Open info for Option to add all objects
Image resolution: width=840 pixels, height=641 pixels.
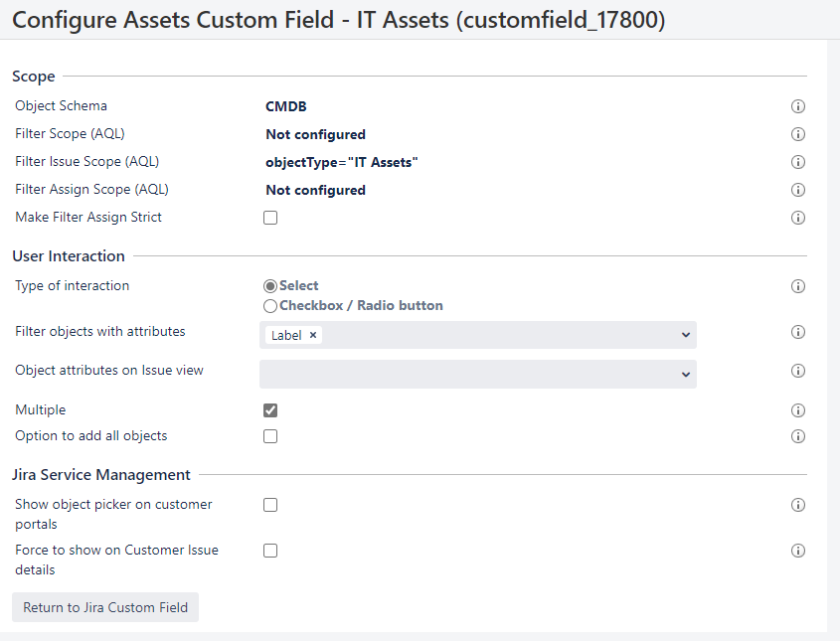(x=798, y=435)
